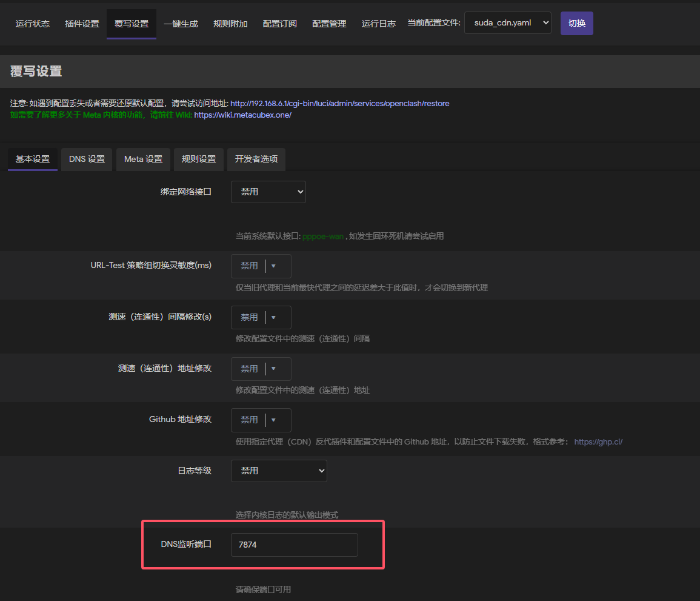Open the 配置订阅 tab

click(279, 24)
